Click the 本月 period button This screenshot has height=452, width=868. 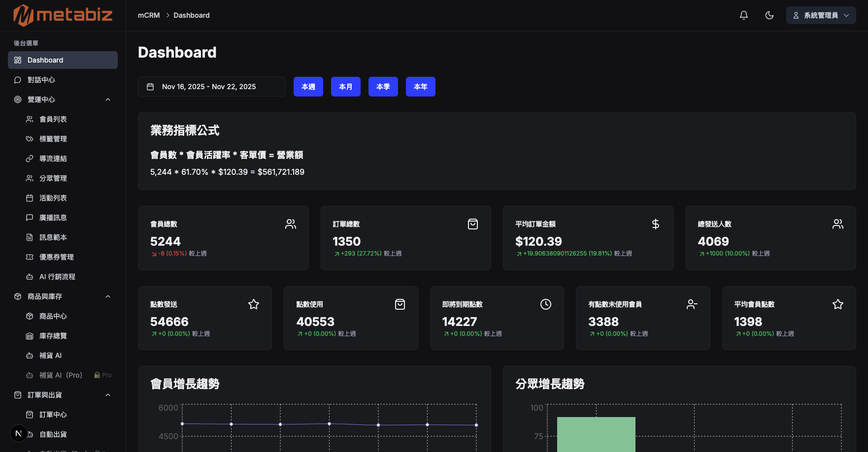(346, 86)
